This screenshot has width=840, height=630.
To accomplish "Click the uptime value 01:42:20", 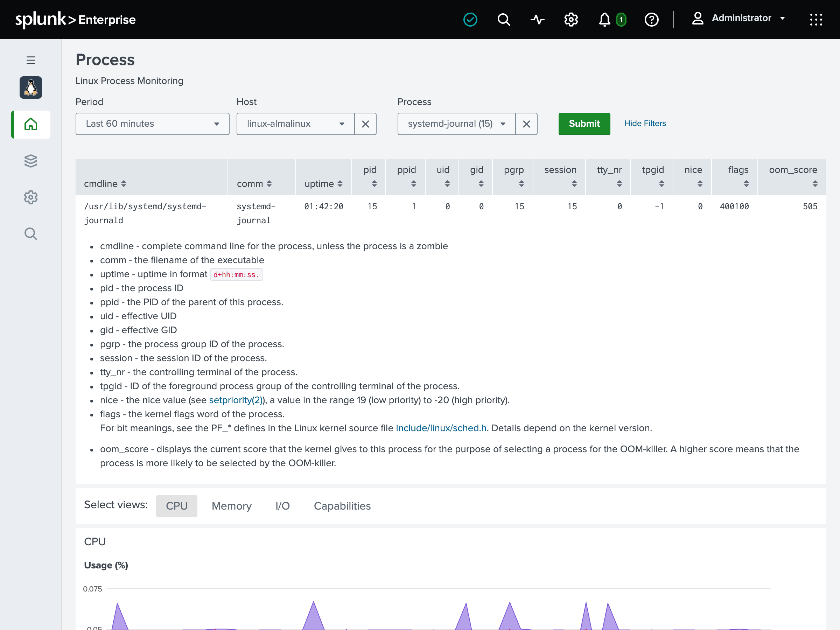I will [323, 206].
